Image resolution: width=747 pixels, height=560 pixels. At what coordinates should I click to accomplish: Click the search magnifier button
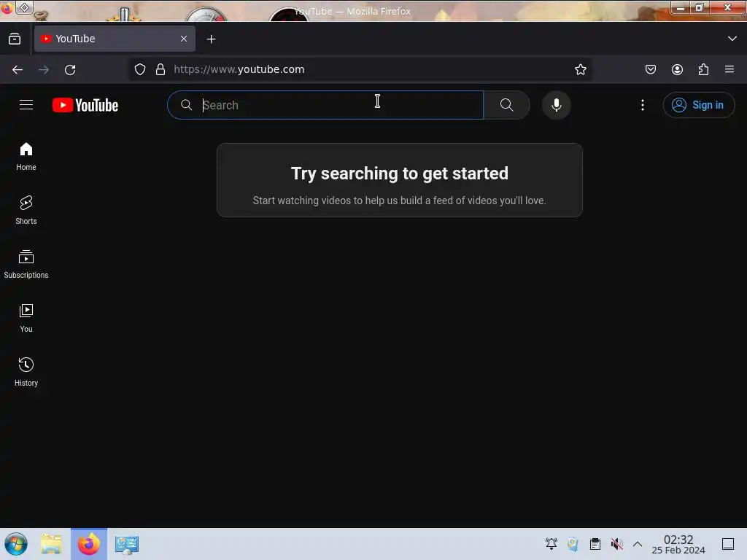click(x=506, y=105)
